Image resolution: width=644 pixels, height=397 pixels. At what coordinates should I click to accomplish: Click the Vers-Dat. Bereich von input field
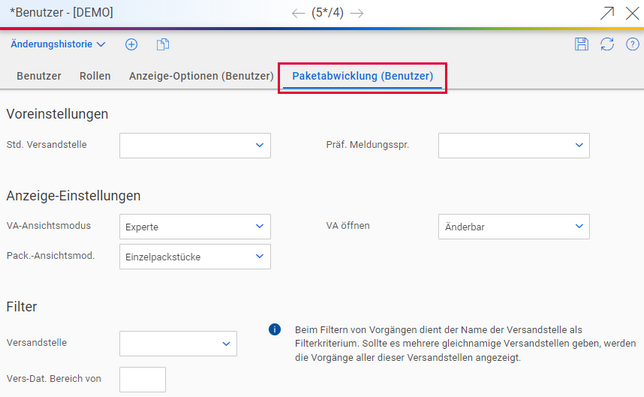click(143, 379)
